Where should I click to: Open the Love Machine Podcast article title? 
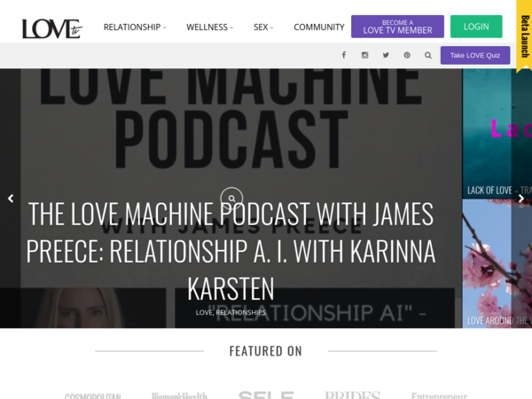(x=231, y=251)
